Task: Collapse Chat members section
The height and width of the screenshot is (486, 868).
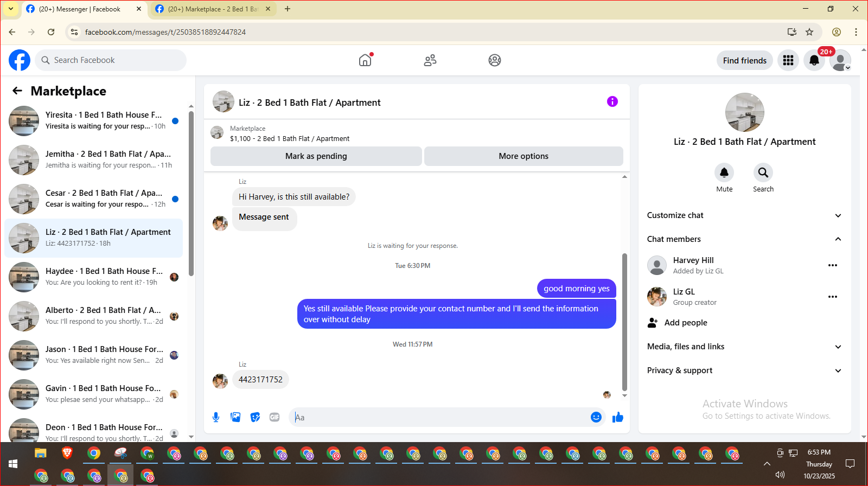Action: point(744,239)
